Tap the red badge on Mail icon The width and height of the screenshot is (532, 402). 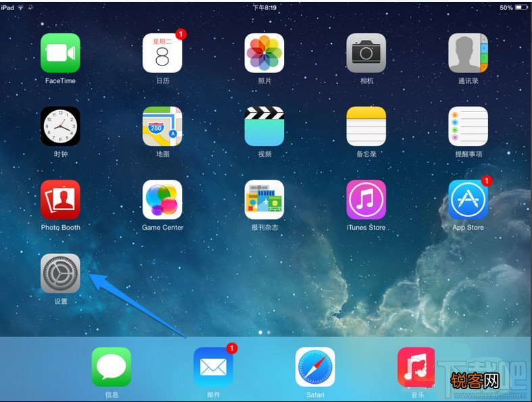(x=232, y=348)
